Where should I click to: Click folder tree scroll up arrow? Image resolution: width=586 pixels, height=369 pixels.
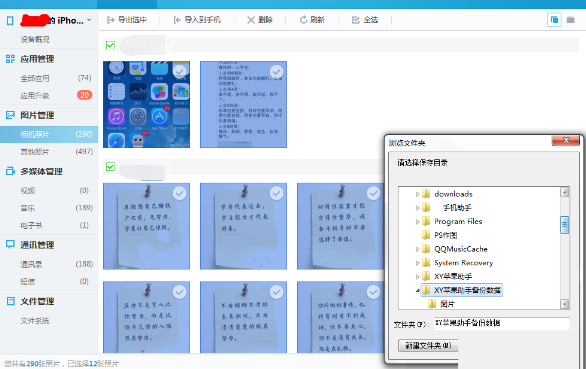point(565,192)
